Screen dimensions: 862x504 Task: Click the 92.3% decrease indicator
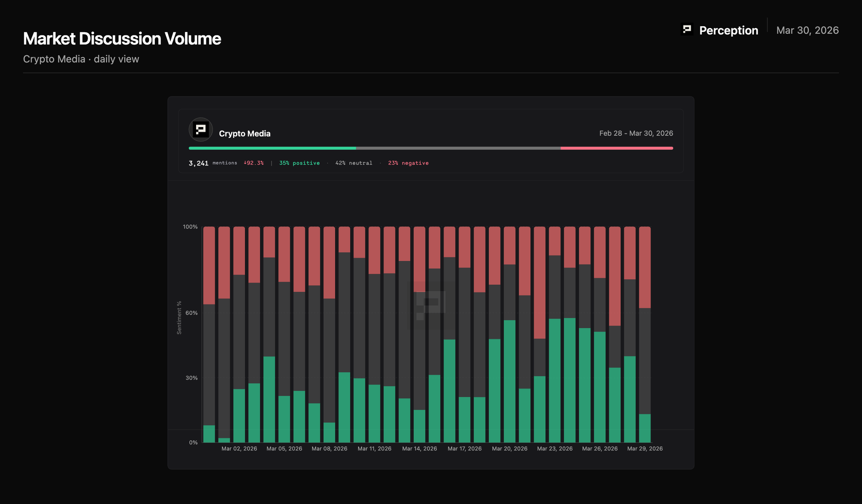[253, 163]
